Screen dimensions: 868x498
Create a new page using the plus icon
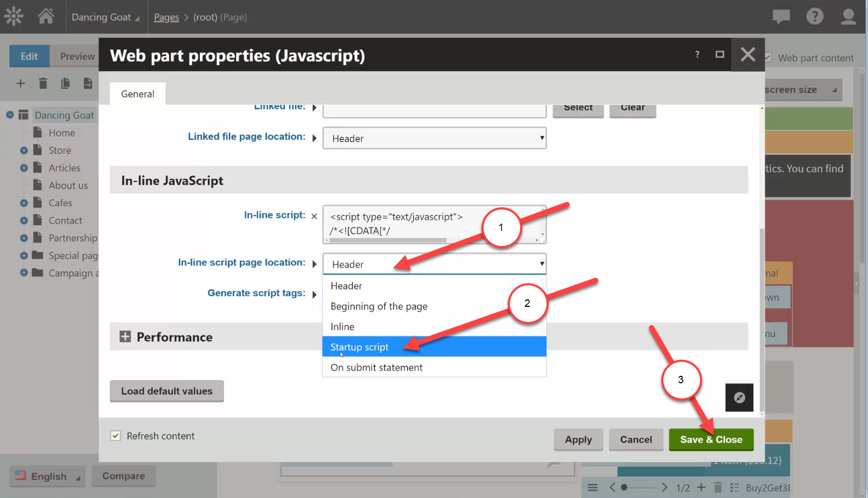click(x=20, y=83)
